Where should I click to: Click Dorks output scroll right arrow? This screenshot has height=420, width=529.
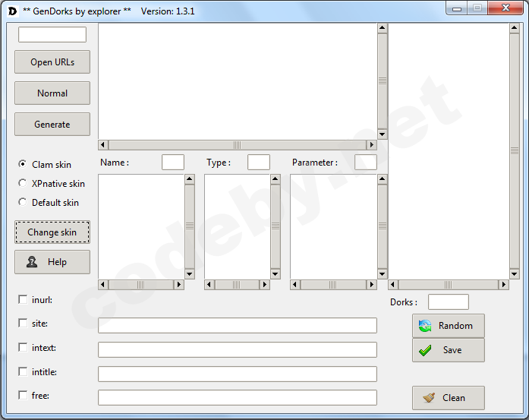click(x=504, y=285)
